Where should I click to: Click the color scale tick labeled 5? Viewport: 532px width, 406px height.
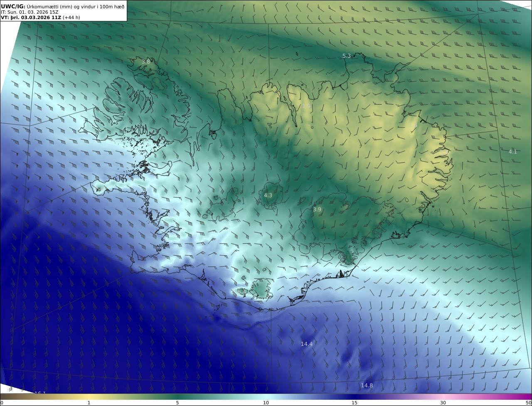pos(177,403)
